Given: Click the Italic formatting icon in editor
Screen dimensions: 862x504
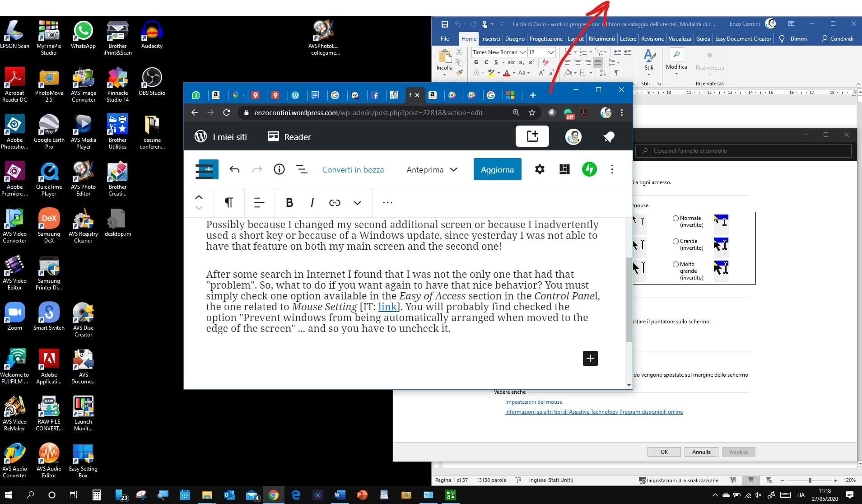Looking at the screenshot, I should click(312, 203).
